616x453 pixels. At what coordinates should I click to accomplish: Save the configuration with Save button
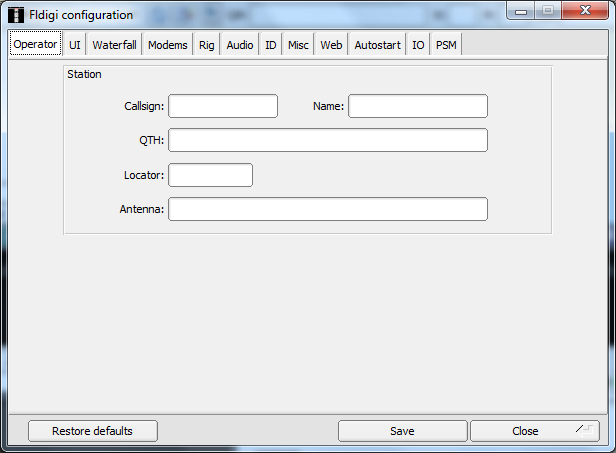(x=402, y=431)
